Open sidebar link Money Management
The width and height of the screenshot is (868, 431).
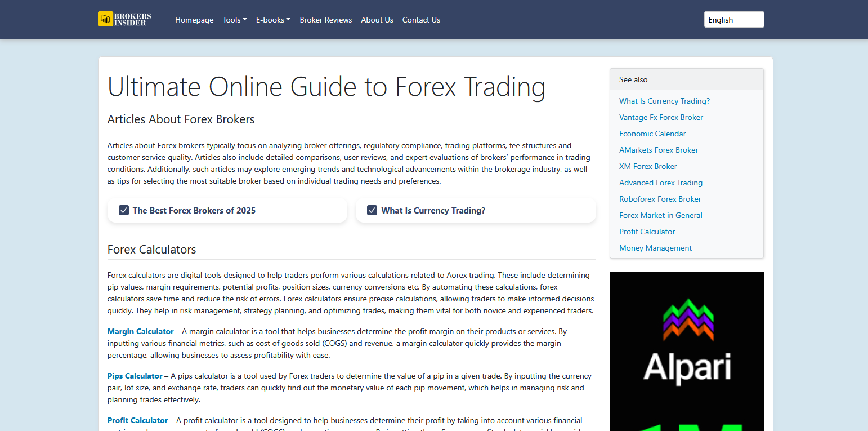pyautogui.click(x=656, y=248)
